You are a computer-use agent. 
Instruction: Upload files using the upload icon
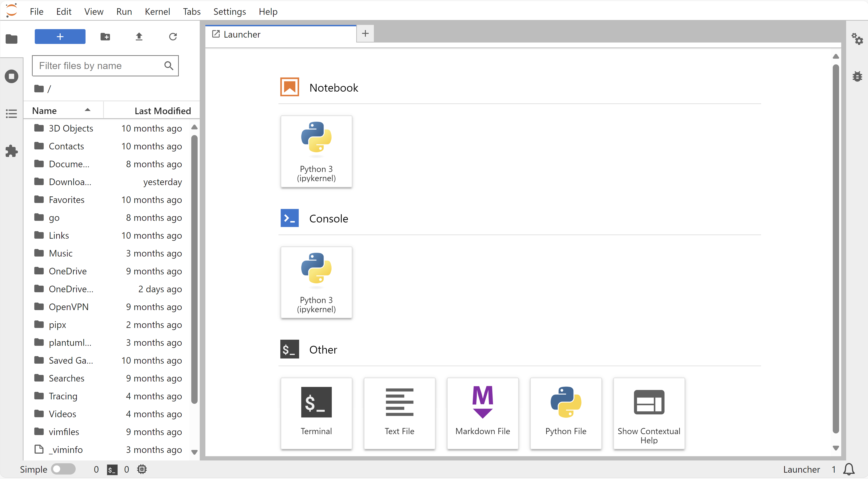click(139, 36)
